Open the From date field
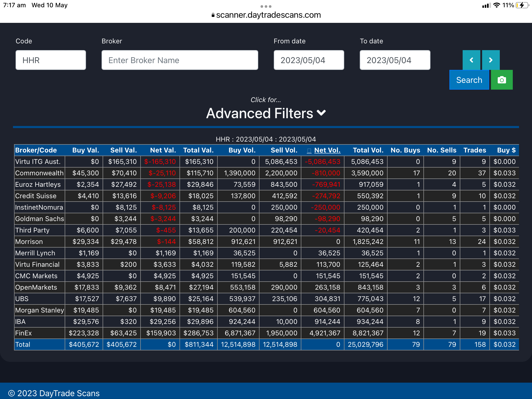532x399 pixels. (x=309, y=60)
